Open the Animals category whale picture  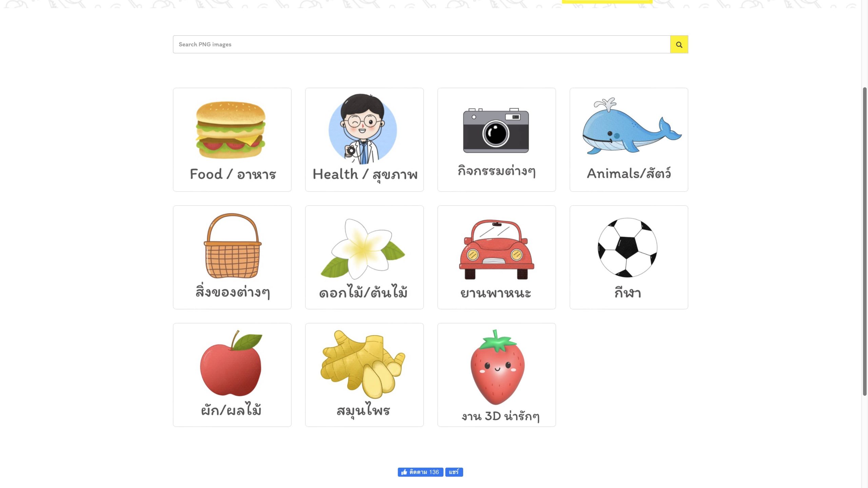[632, 126]
